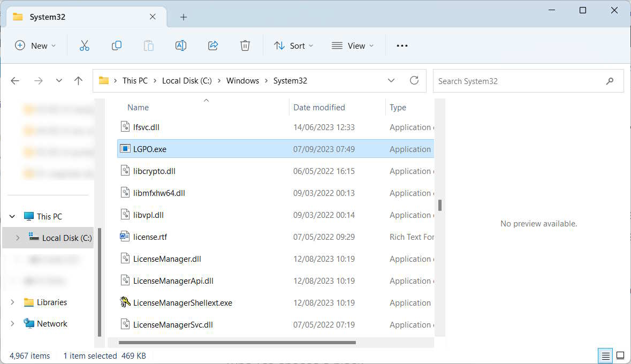
Task: Switch to large thumbnails view
Action: [x=620, y=355]
